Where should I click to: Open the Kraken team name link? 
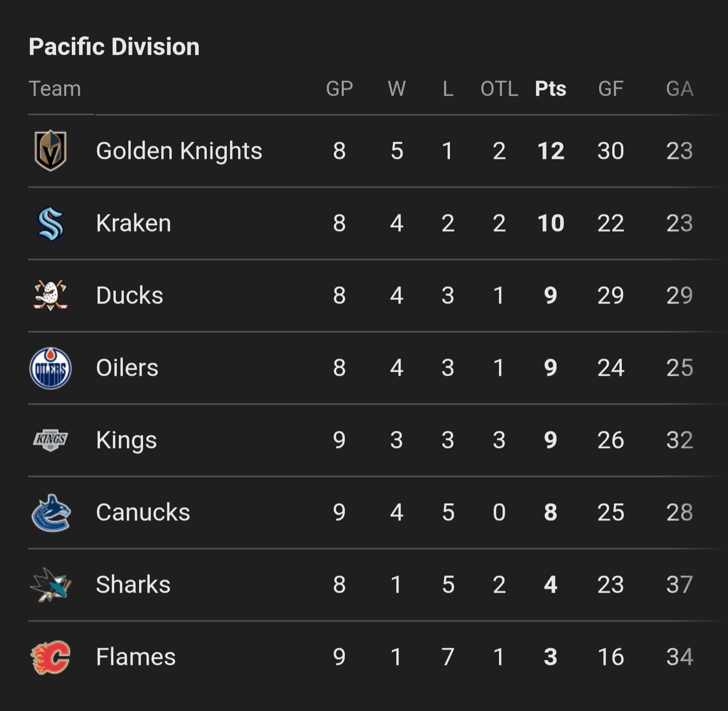(x=133, y=223)
